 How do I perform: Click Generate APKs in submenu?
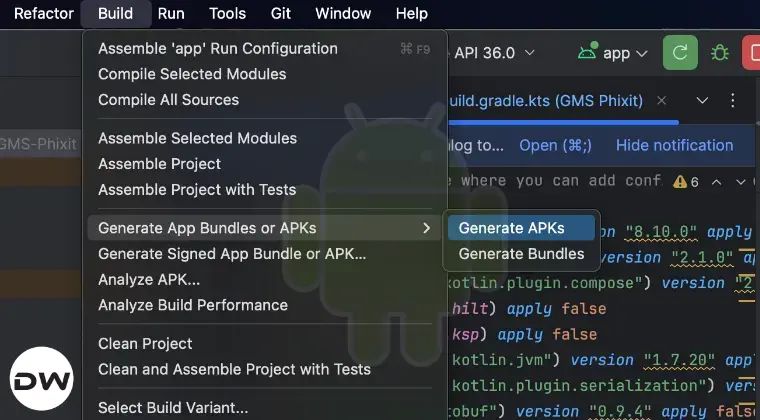tap(522, 228)
